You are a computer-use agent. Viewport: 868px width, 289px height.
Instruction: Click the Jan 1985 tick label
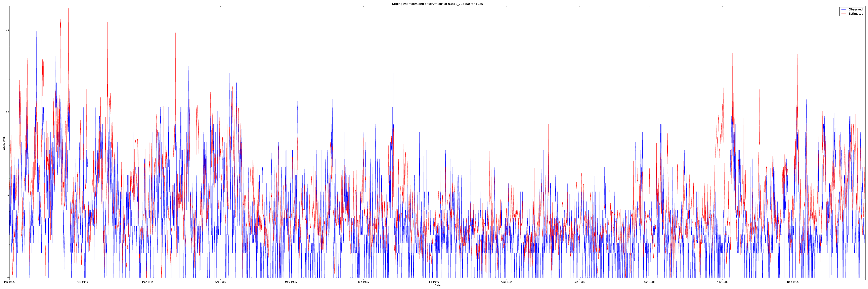9,282
